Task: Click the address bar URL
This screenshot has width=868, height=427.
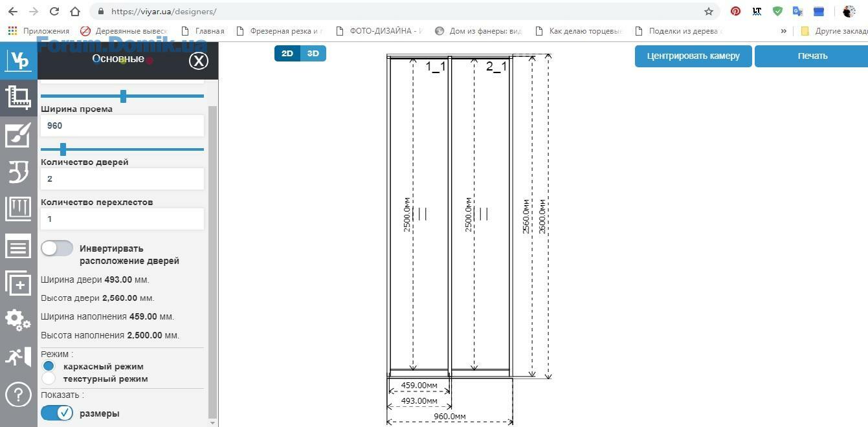Action: point(164,12)
